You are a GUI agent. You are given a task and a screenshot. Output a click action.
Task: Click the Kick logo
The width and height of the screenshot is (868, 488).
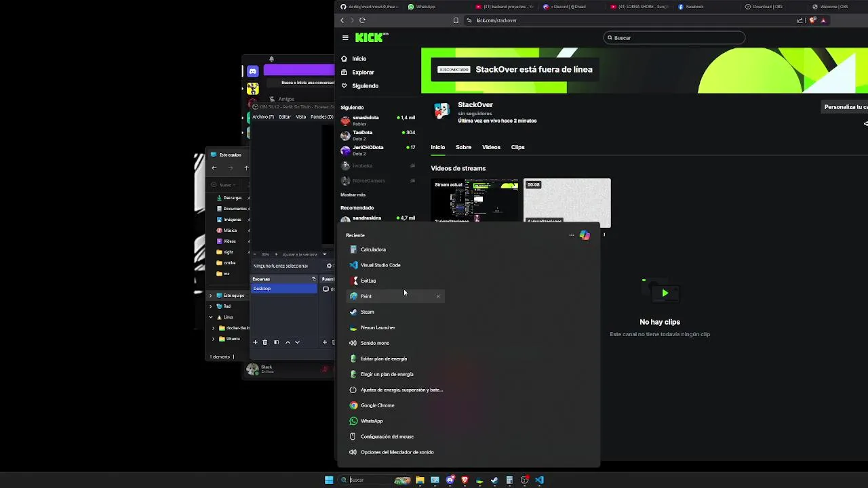pyautogui.click(x=371, y=38)
